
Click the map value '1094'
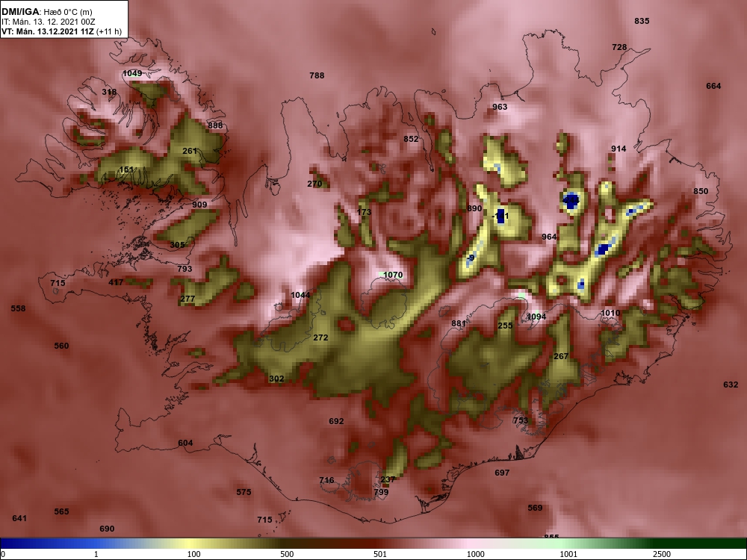536,317
